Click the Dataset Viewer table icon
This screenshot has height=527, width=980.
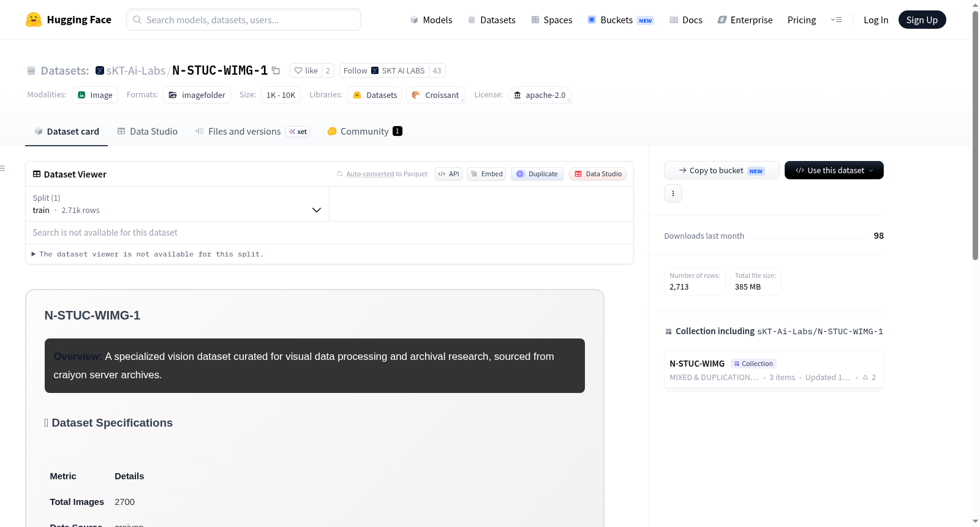point(37,174)
